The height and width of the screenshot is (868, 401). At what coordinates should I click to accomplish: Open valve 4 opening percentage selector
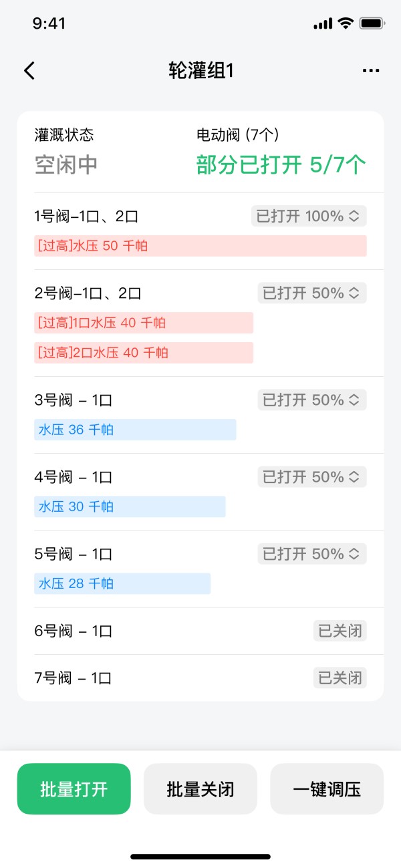point(312,477)
